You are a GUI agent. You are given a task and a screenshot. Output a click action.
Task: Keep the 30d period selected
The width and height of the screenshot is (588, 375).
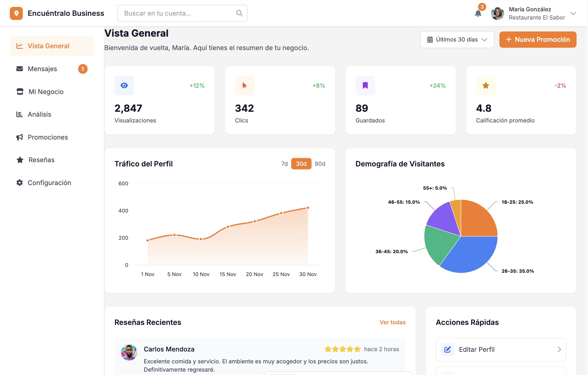(x=301, y=164)
